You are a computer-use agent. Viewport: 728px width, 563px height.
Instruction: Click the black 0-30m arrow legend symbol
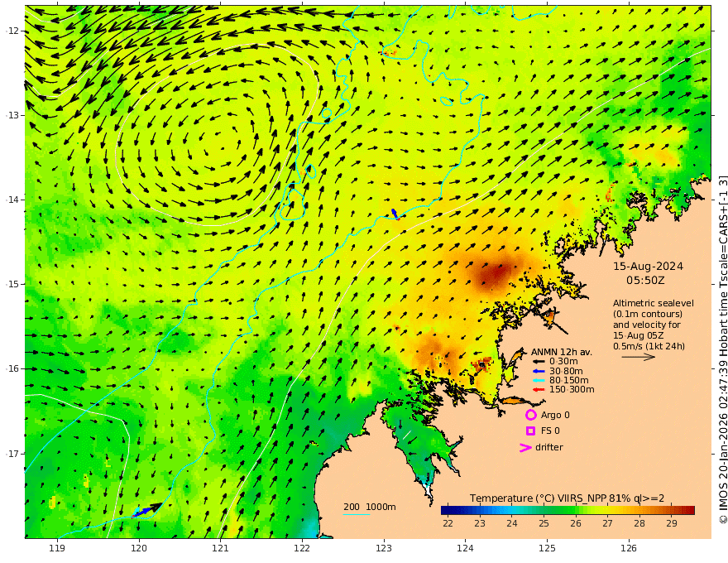[x=538, y=361]
